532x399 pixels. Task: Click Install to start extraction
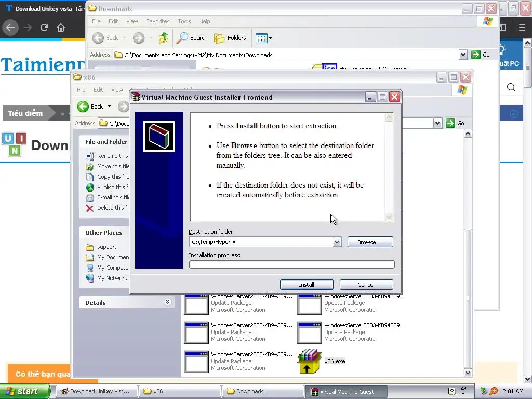pos(307,284)
